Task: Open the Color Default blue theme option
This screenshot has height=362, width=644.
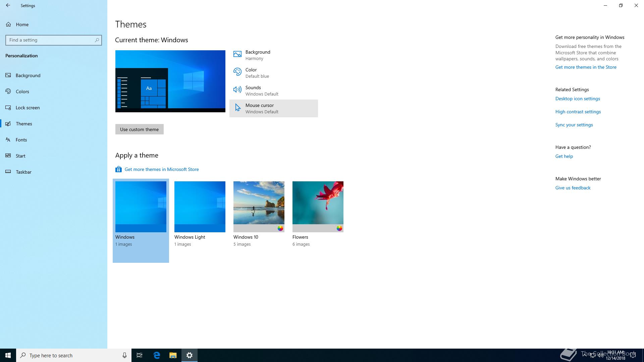Action: (274, 73)
